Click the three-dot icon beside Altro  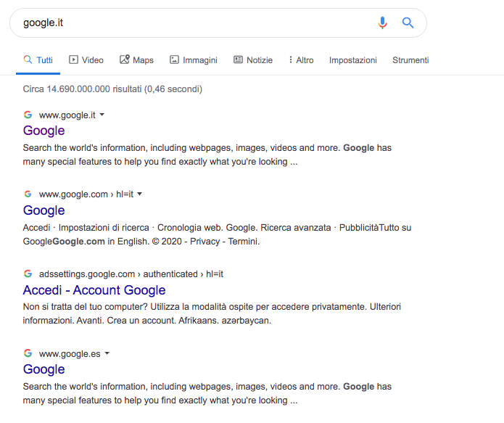click(x=291, y=59)
